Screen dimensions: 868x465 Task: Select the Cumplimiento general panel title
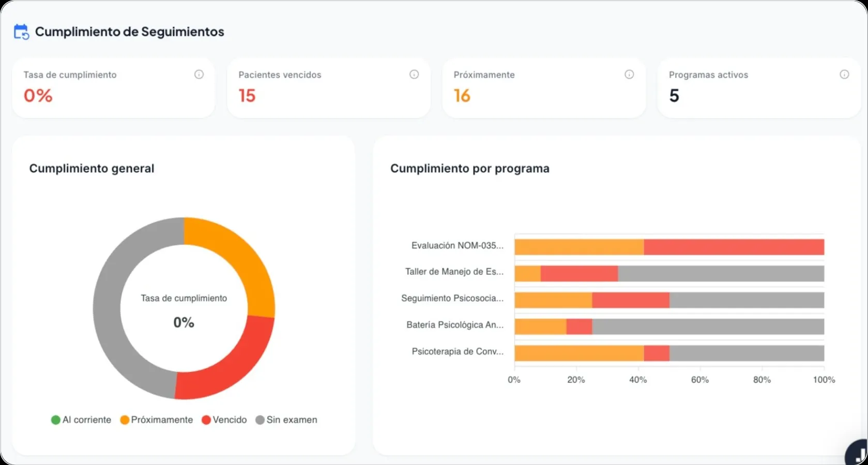(92, 168)
